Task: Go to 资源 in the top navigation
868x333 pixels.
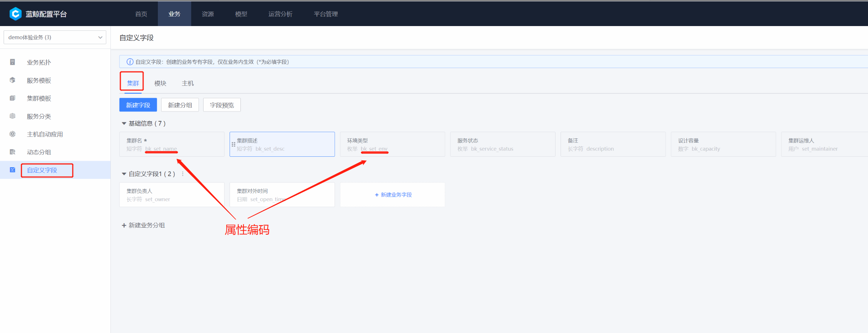Action: 208,14
